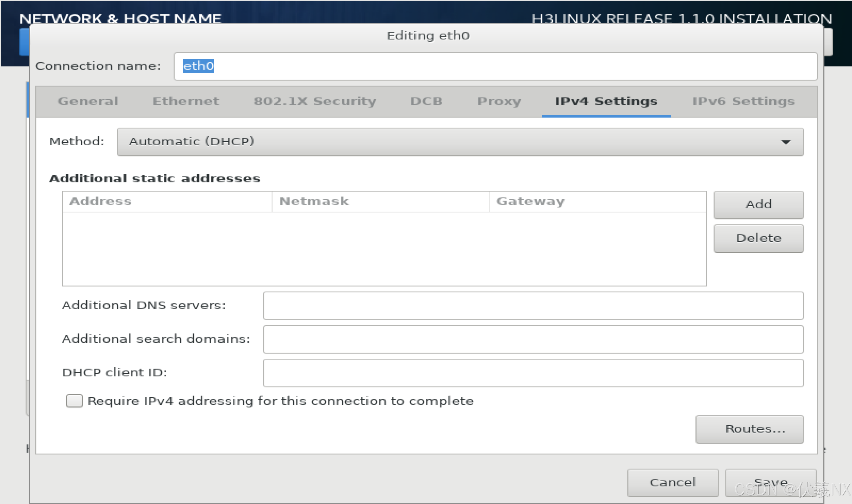Open the IPv6 Settings tab
The width and height of the screenshot is (852, 504).
(743, 101)
